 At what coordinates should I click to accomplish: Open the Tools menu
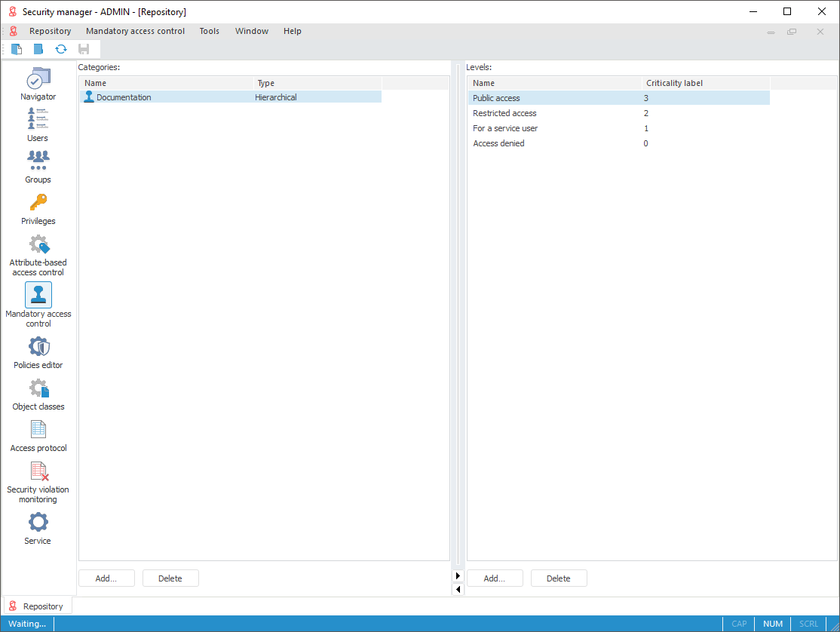point(210,31)
